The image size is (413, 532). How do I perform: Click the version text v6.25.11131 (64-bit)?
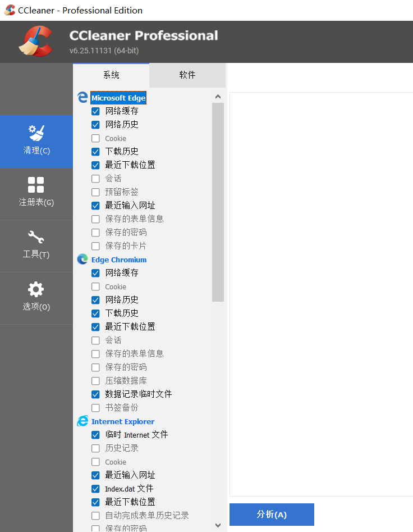[104, 51]
